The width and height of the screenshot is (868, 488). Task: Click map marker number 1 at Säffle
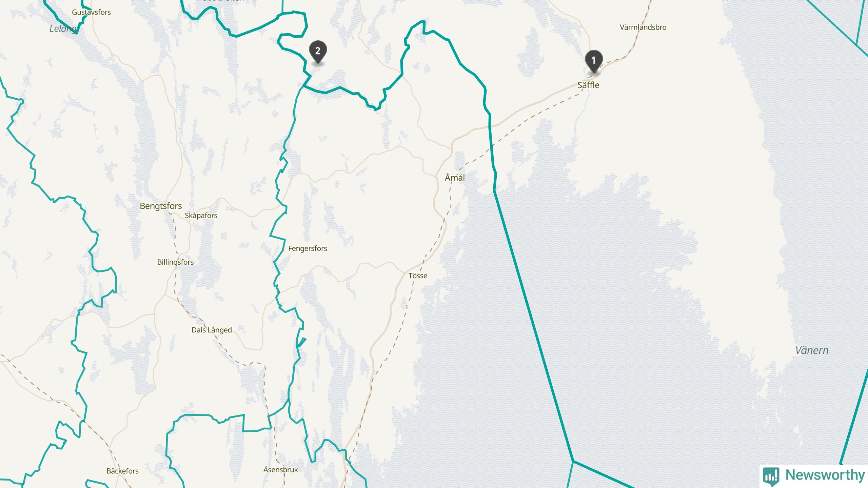click(x=594, y=61)
